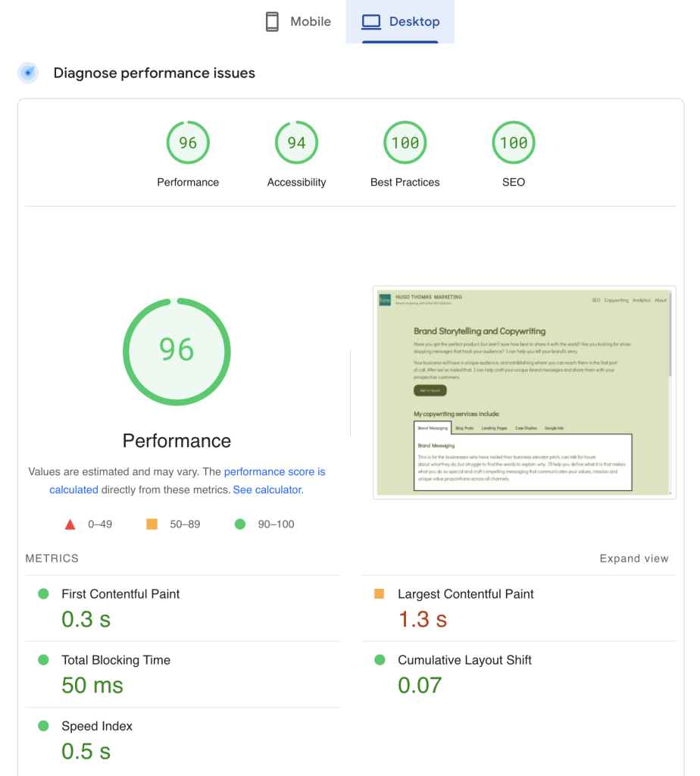Viewport: 700px width, 776px height.
Task: Select the SEO score gauge
Action: (x=513, y=142)
